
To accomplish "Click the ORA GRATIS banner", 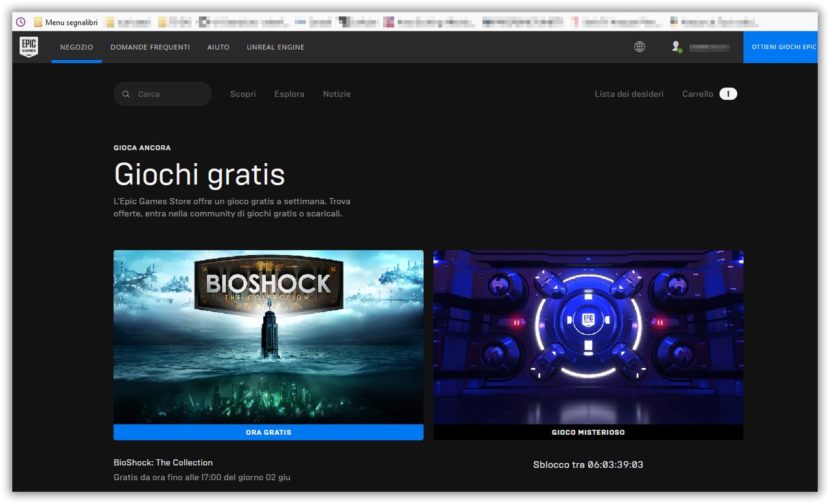I will [268, 432].
